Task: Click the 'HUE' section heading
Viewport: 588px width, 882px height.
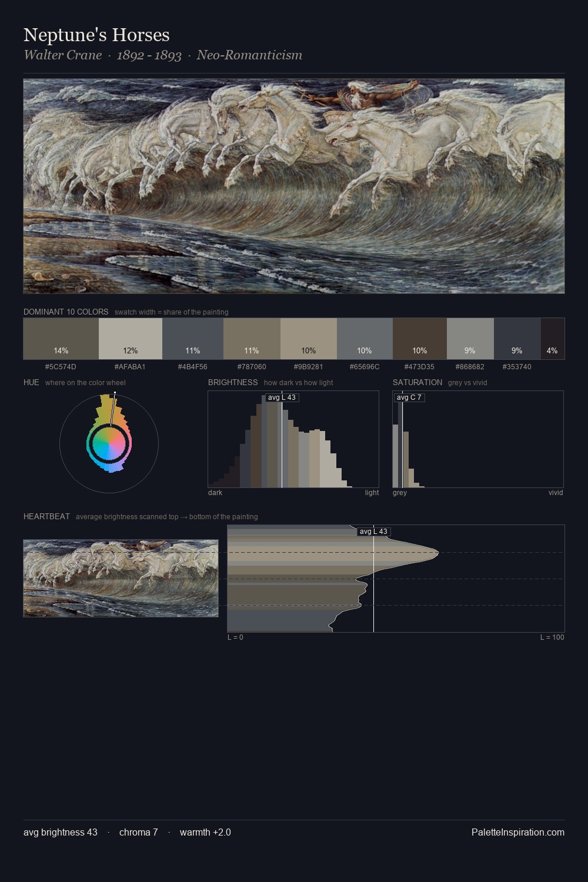Action: point(31,382)
